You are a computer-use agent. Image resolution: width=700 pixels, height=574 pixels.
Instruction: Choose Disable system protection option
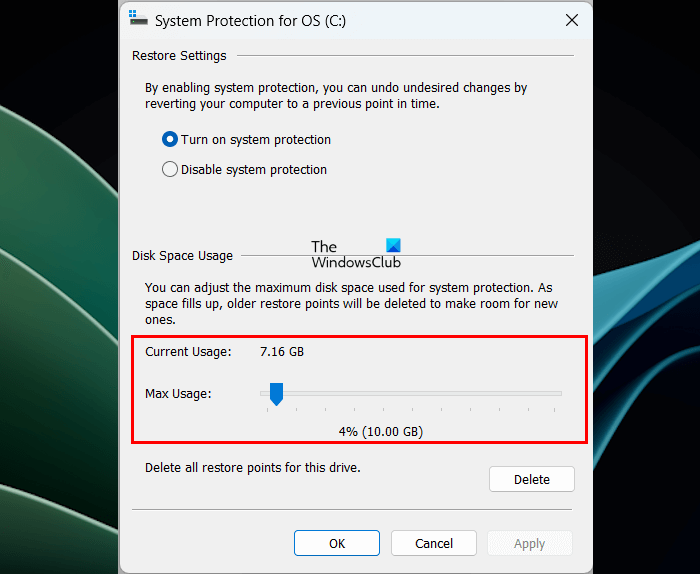(x=170, y=170)
